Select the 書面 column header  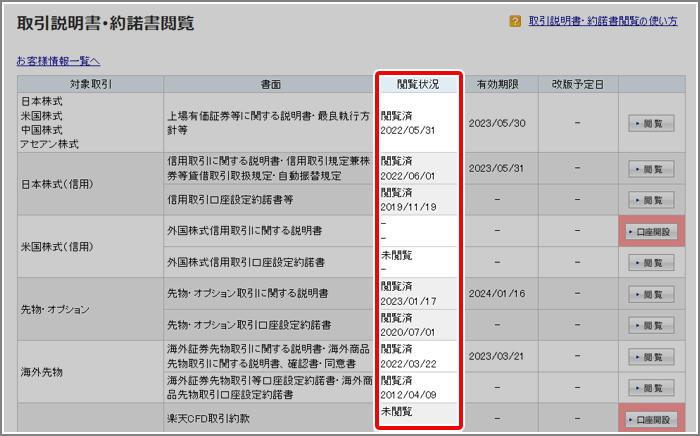[271, 84]
